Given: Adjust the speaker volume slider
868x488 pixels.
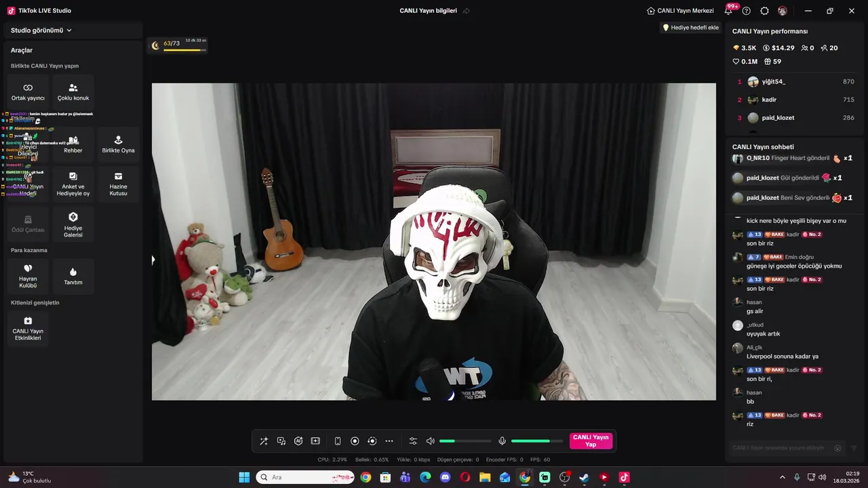Looking at the screenshot, I should tap(465, 441).
